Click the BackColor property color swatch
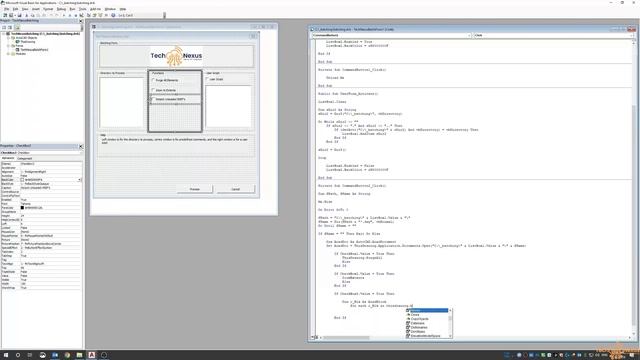640x360 pixels. pos(22,180)
